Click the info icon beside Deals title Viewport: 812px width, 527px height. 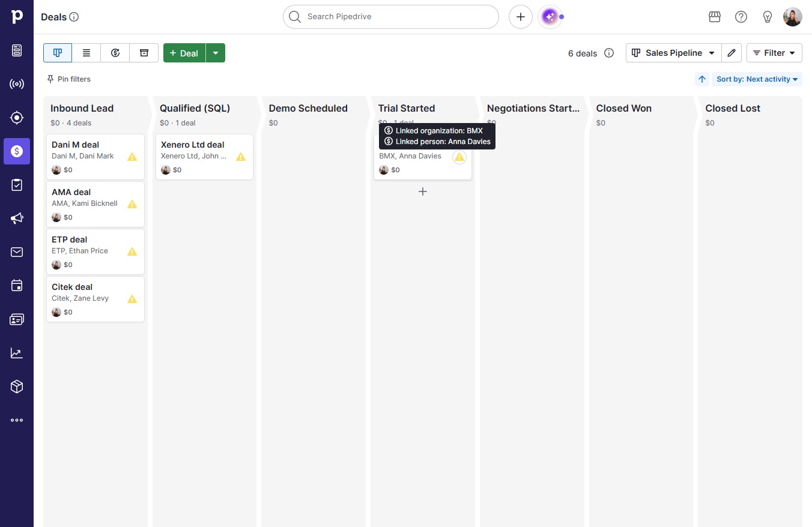coord(74,17)
